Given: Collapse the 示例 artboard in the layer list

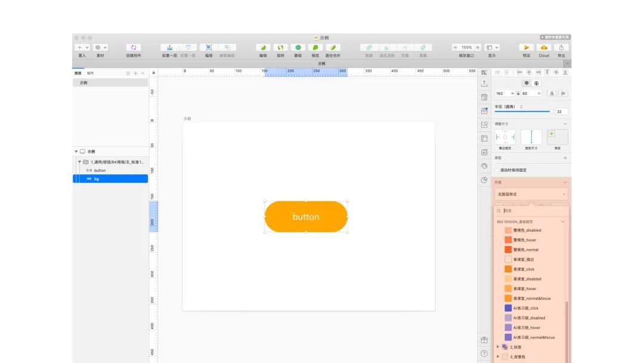Looking at the screenshot, I should click(76, 152).
